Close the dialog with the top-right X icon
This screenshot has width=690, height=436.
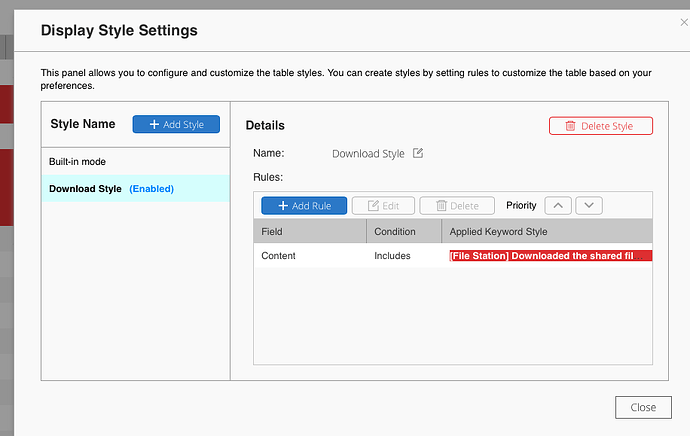click(x=683, y=22)
